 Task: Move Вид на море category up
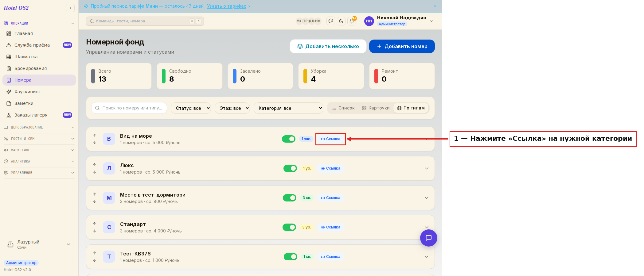click(x=95, y=135)
